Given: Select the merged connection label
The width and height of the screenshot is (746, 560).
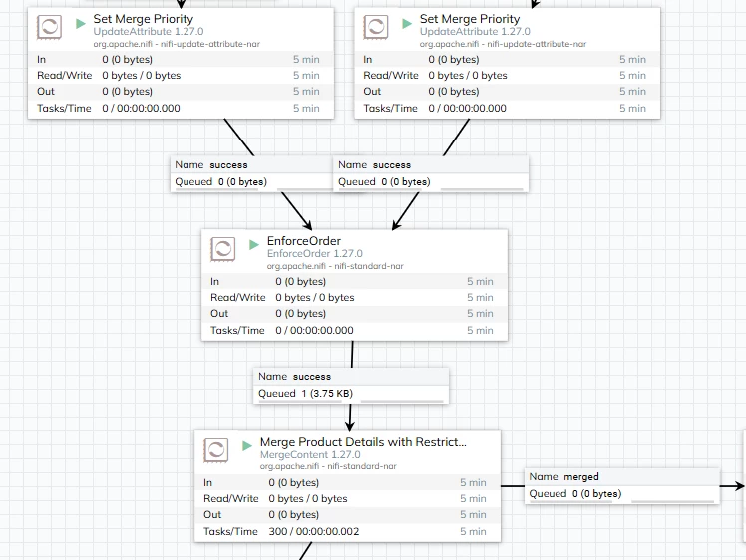Looking at the screenshot, I should click(x=621, y=486).
